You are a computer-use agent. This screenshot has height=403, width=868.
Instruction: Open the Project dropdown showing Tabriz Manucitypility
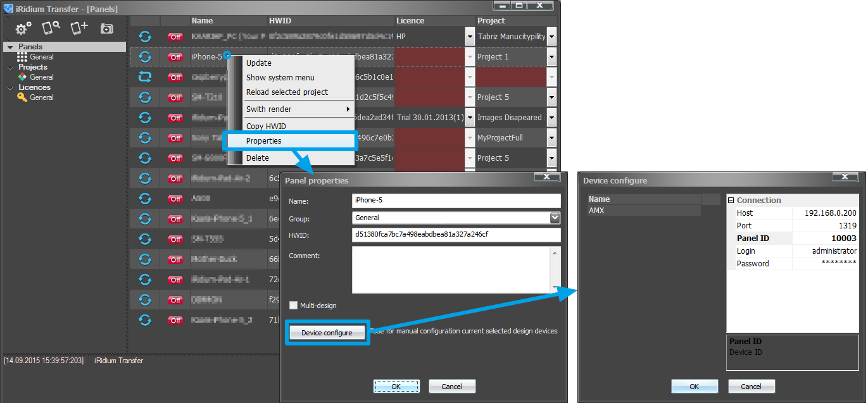click(551, 37)
